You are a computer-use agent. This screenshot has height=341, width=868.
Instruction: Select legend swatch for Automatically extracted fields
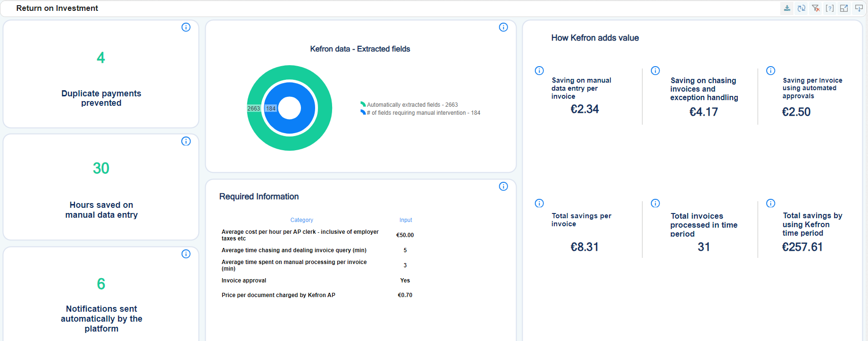[363, 104]
